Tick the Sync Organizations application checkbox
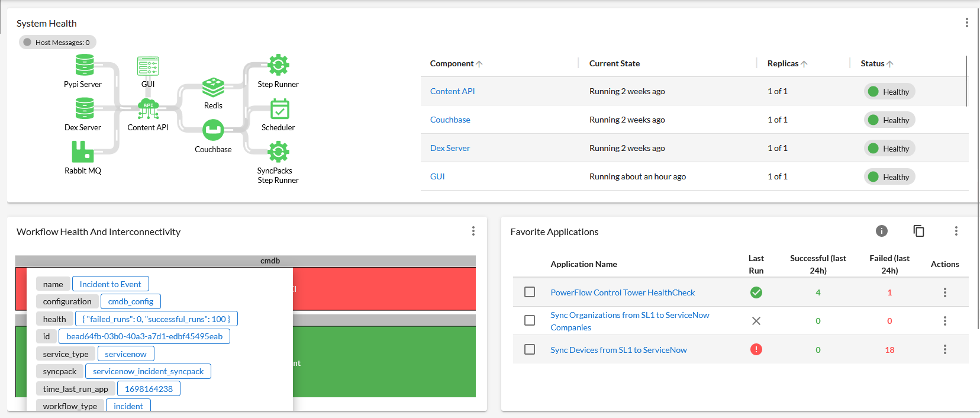980x418 pixels. (x=530, y=320)
